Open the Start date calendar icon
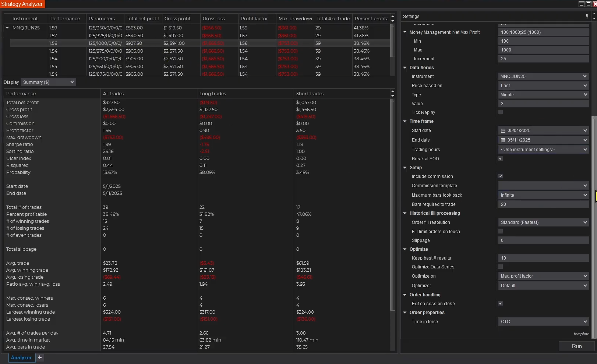 pos(503,131)
